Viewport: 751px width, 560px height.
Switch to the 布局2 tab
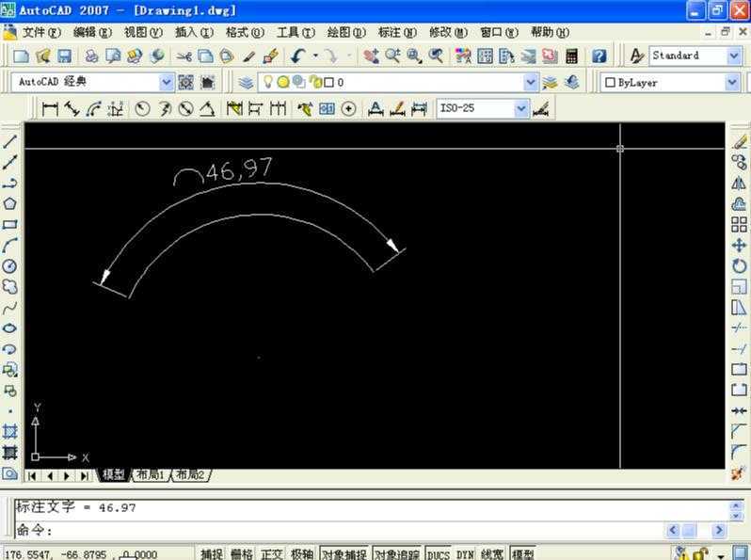point(191,475)
